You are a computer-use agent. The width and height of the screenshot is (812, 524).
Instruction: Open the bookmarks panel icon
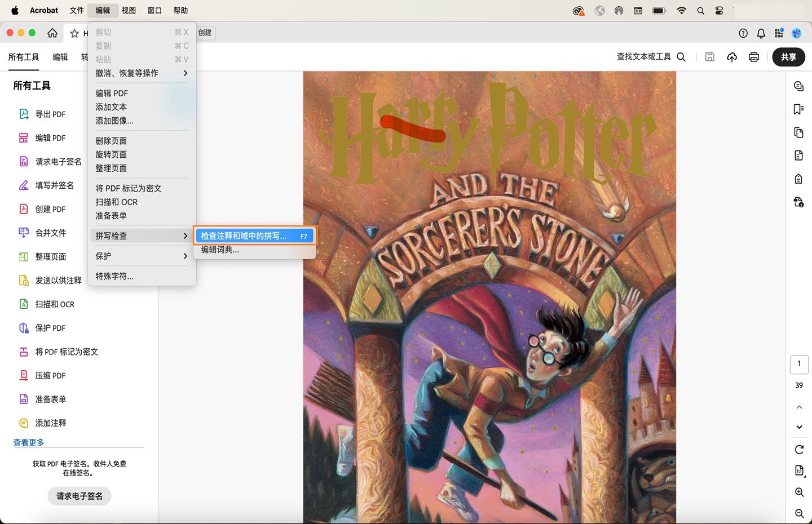[x=798, y=109]
